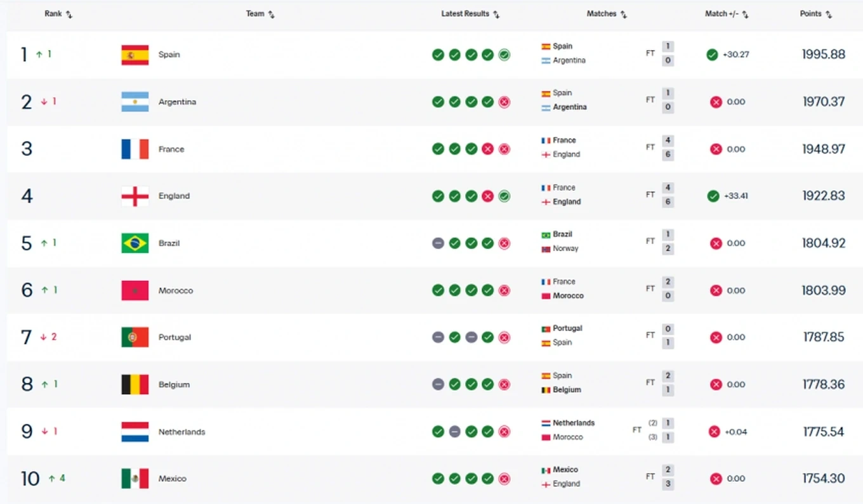The height and width of the screenshot is (504, 863).
Task: Click 'Belgium' in the Spain vs Belgium match
Action: (567, 391)
